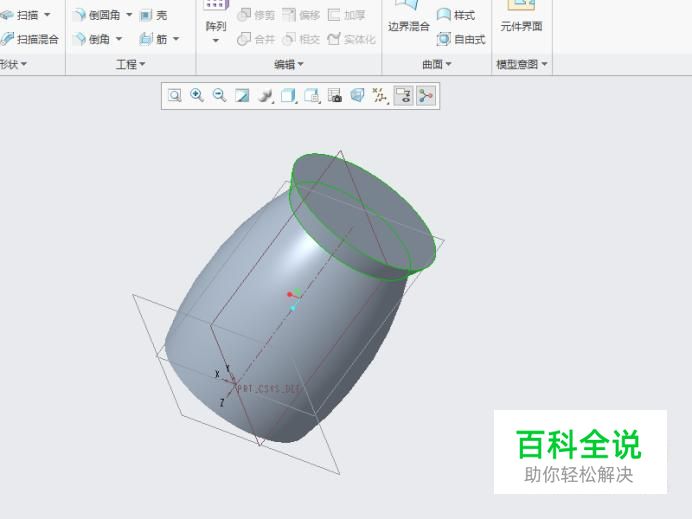Image resolution: width=692 pixels, height=519 pixels.
Task: Select the 倒圆角 (Round) tool
Action: (x=97, y=15)
